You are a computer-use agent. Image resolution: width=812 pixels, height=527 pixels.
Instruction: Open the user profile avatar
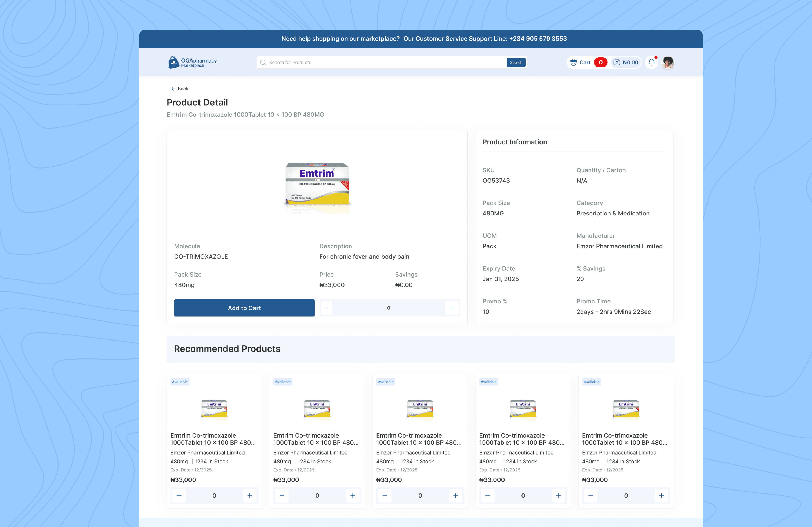[x=668, y=62]
